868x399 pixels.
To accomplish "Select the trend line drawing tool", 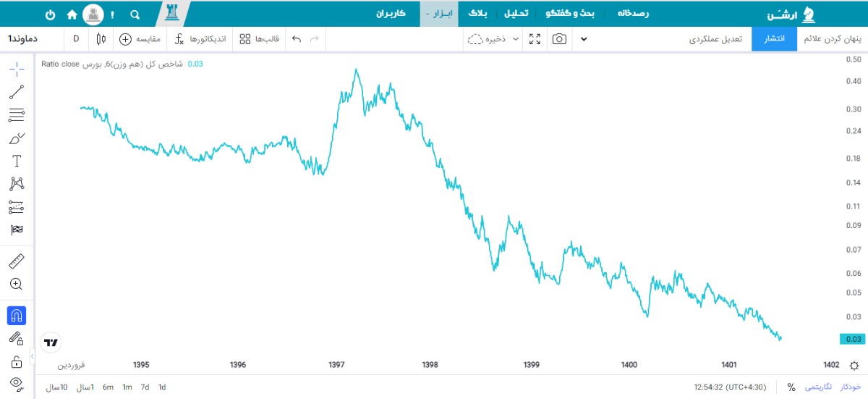I will (x=17, y=92).
